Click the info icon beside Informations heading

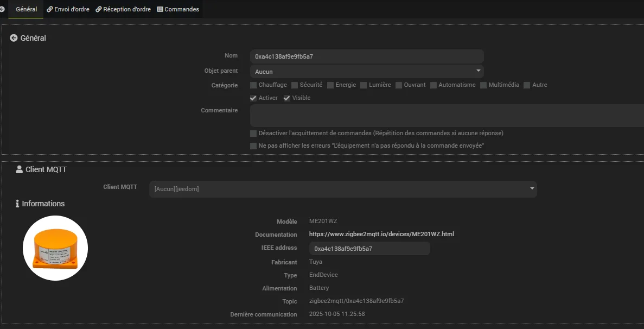17,204
